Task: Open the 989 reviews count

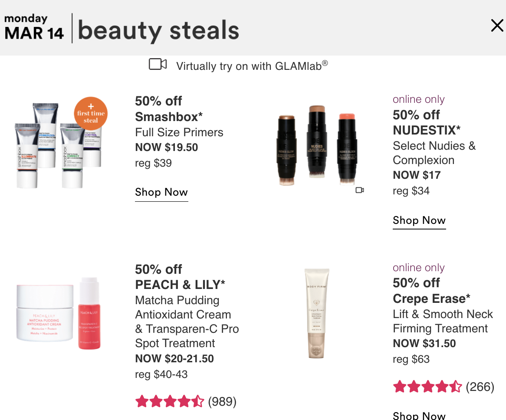Action: (222, 402)
